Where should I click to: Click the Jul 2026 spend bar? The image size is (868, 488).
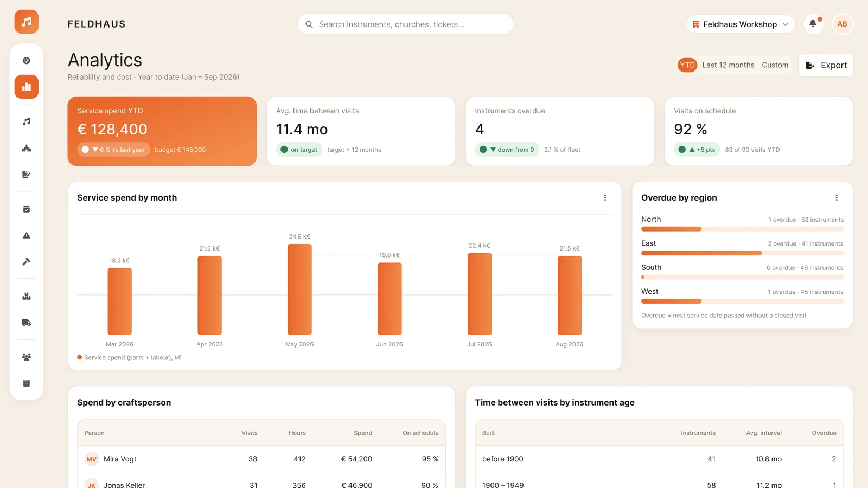(480, 294)
